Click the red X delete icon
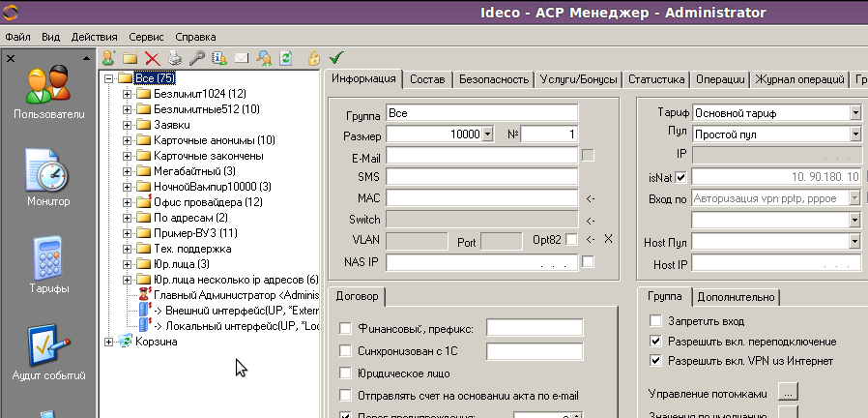Screen dimensions: 868x418 coord(152,58)
